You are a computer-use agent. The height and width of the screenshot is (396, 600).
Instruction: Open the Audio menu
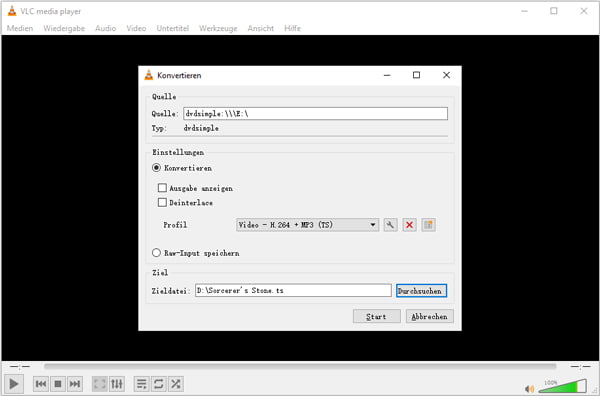(105, 28)
